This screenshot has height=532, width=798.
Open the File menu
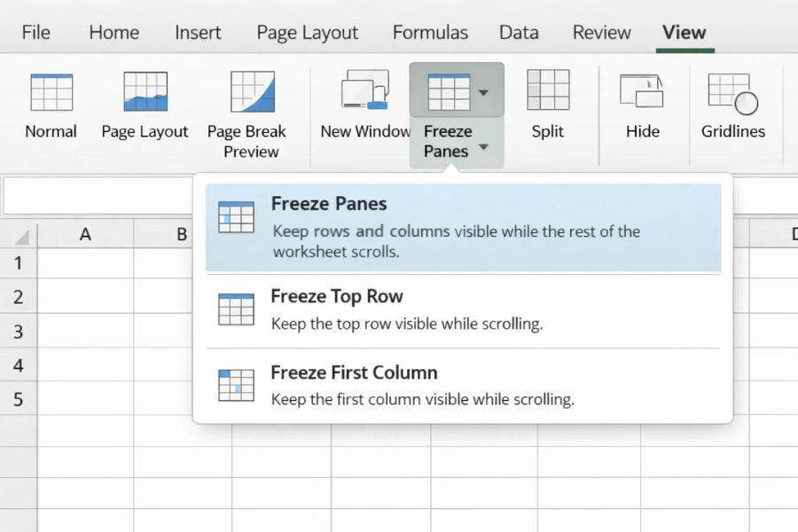click(35, 32)
